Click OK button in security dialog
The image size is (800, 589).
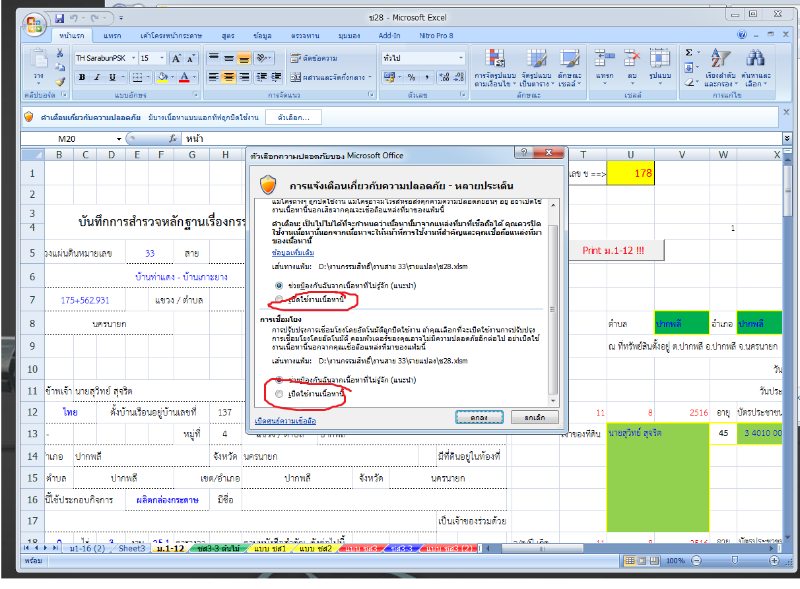[x=478, y=416]
